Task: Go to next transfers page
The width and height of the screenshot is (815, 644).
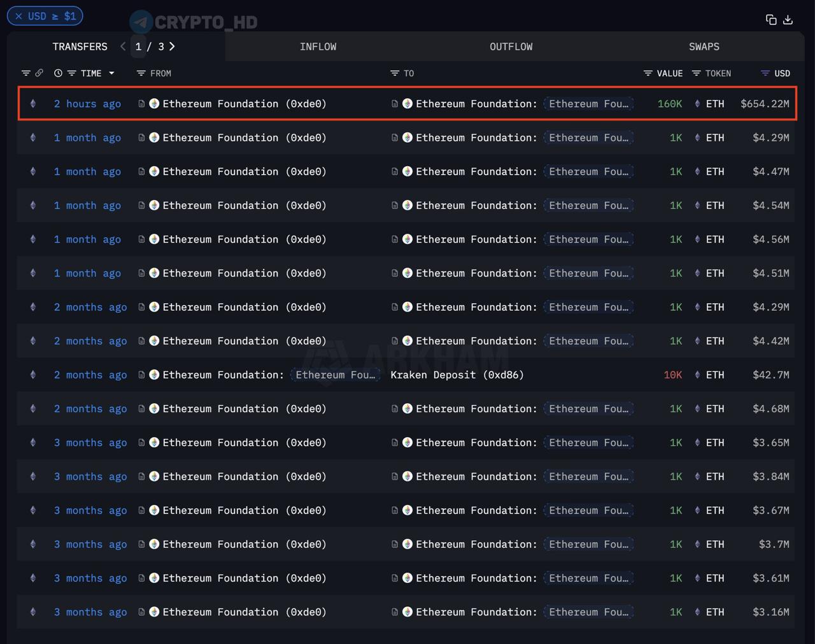Action: (172, 47)
